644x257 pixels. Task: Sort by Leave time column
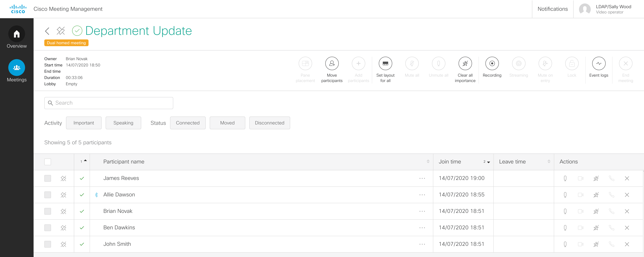point(549,162)
